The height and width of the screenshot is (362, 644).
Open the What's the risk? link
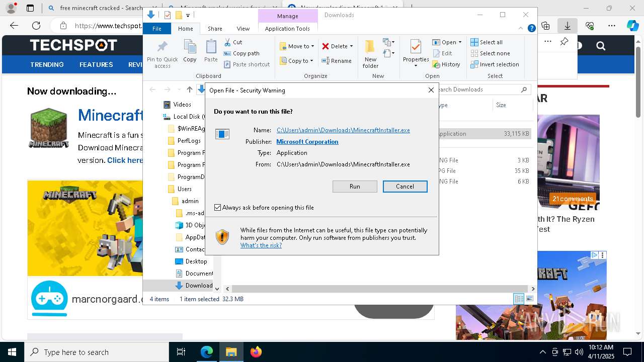coord(261,245)
